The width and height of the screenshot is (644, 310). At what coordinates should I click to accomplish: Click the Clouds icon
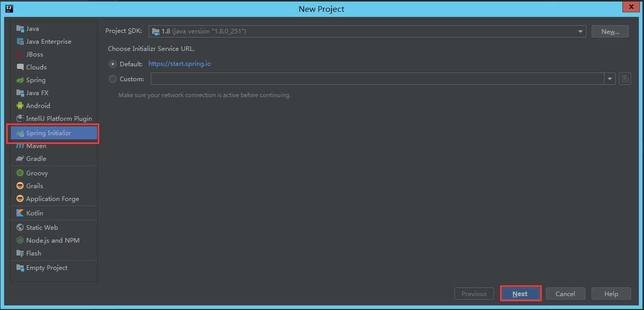[20, 67]
